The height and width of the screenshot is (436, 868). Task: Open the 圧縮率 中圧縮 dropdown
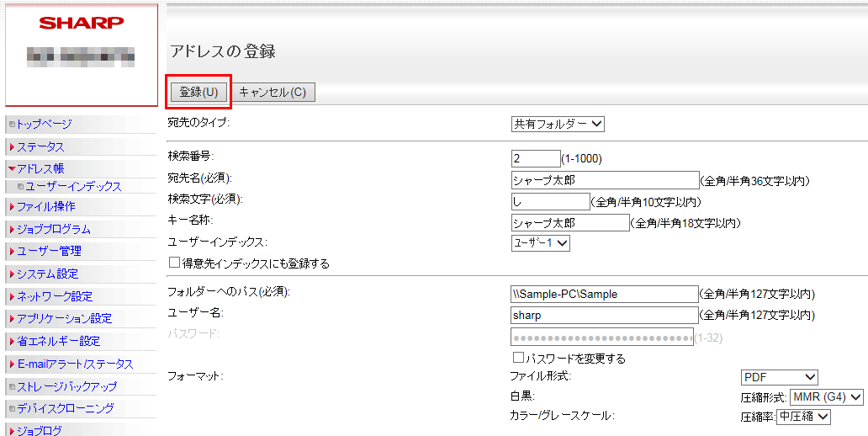pos(803,416)
